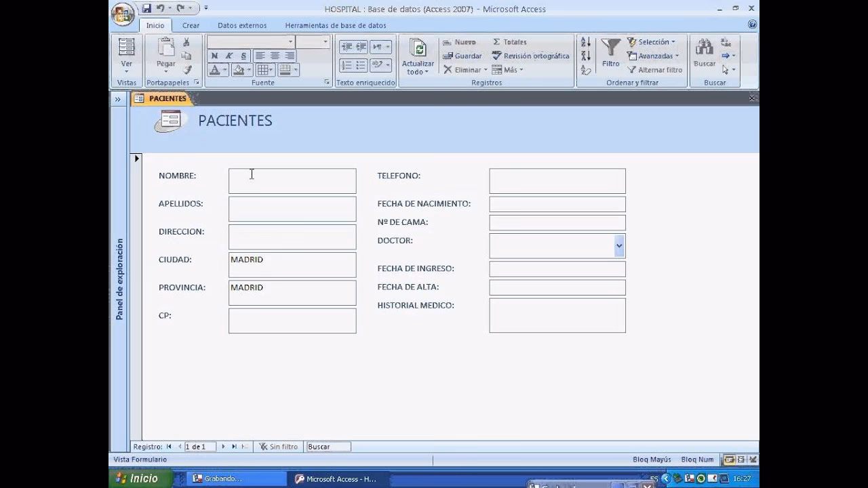Toggle align text left
This screenshot has height=488, width=868.
click(260, 56)
